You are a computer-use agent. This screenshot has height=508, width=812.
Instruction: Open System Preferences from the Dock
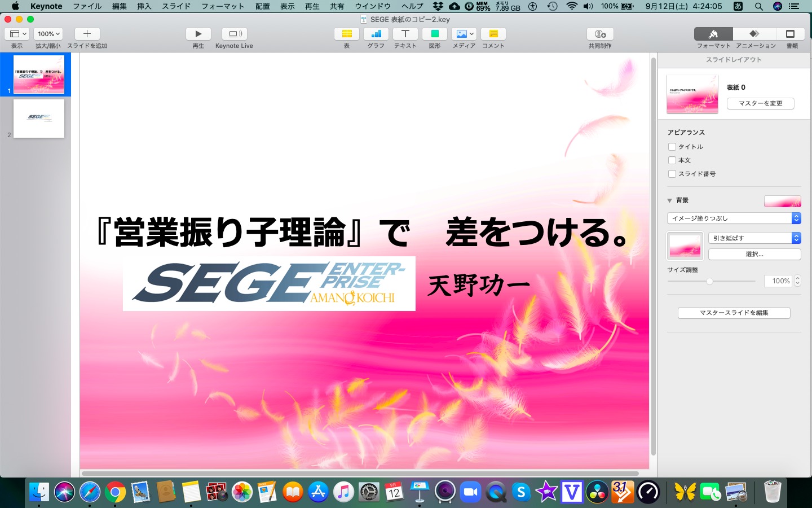[369, 492]
